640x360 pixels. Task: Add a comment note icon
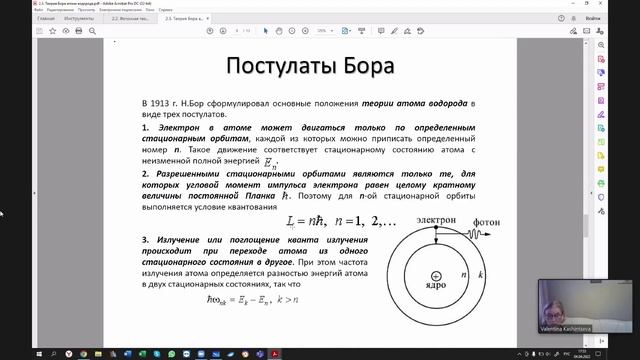[381, 31]
